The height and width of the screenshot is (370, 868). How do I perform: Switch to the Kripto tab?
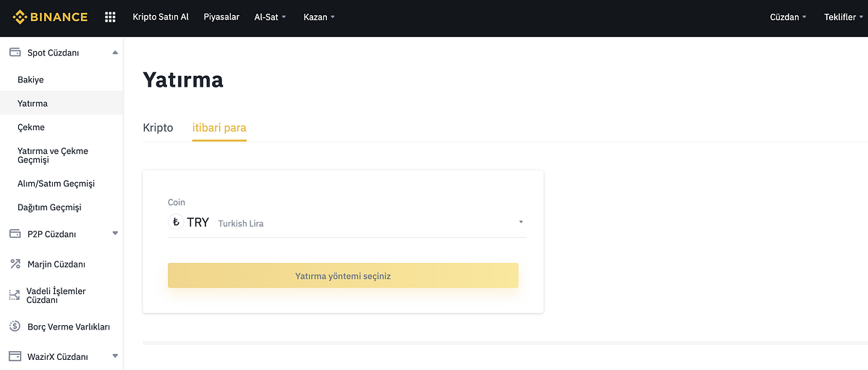[158, 127]
